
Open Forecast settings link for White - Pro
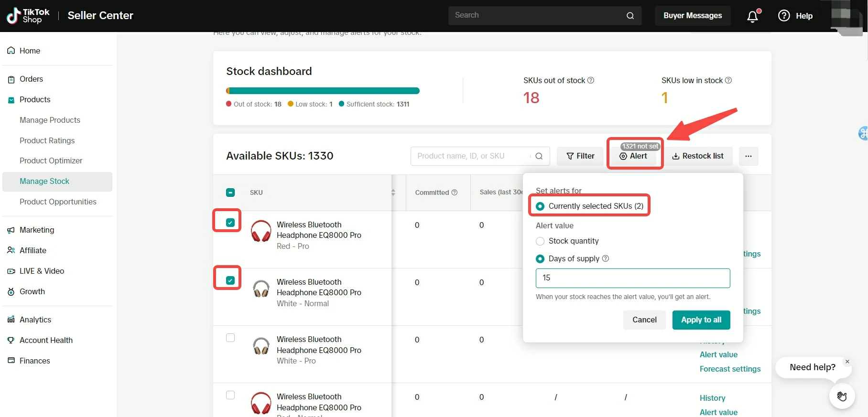tap(730, 369)
